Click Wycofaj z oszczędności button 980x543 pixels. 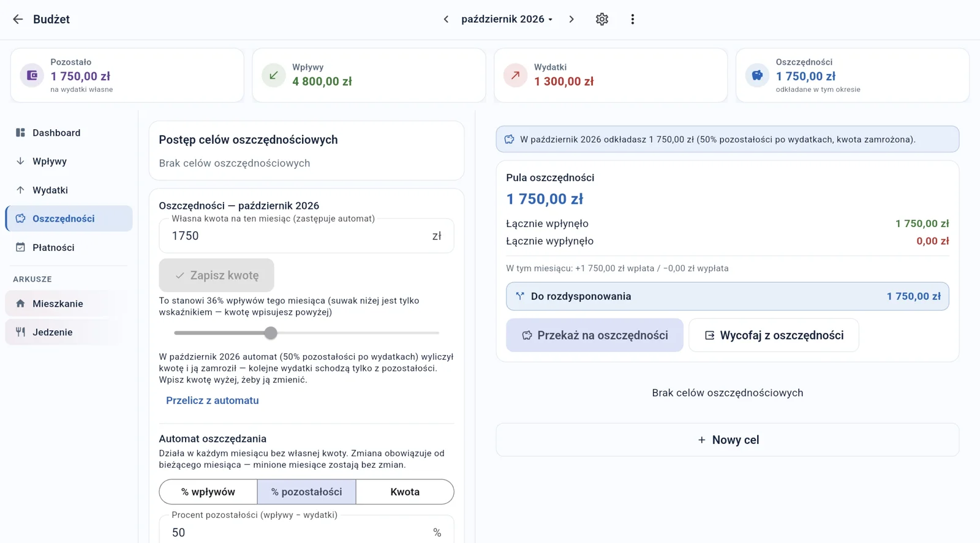click(774, 335)
